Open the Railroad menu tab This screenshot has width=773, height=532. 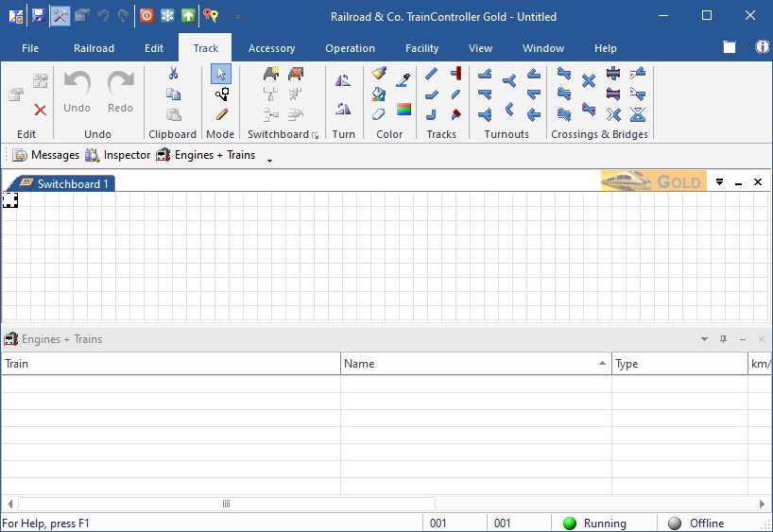coord(94,48)
